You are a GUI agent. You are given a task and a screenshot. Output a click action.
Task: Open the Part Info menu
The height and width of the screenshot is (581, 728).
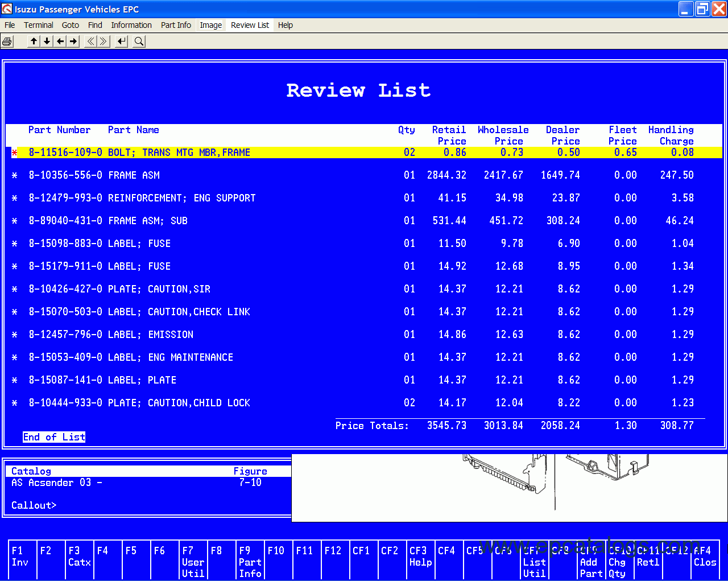176,25
